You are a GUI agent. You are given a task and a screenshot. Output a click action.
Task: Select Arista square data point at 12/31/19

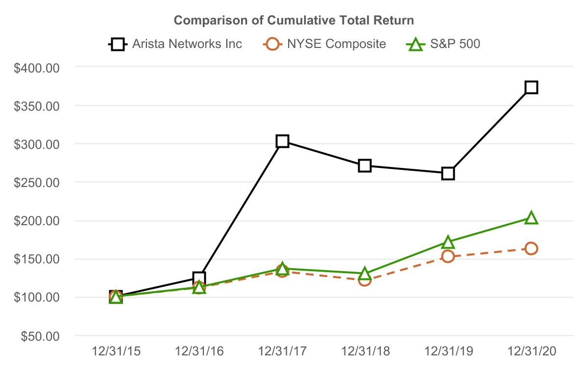[x=448, y=173]
